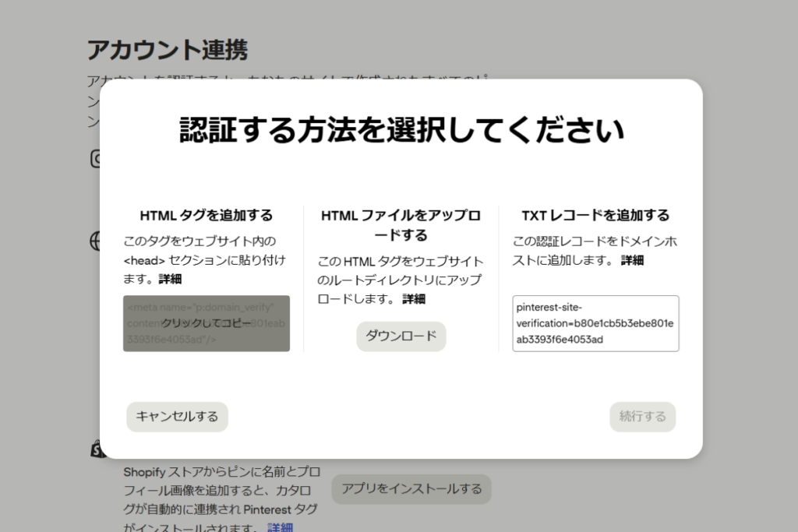Click the disabled 続行する button
798x532 pixels.
(x=642, y=417)
